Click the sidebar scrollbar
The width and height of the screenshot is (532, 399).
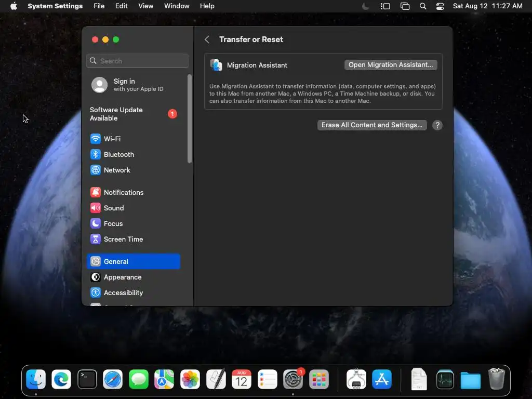click(x=190, y=119)
